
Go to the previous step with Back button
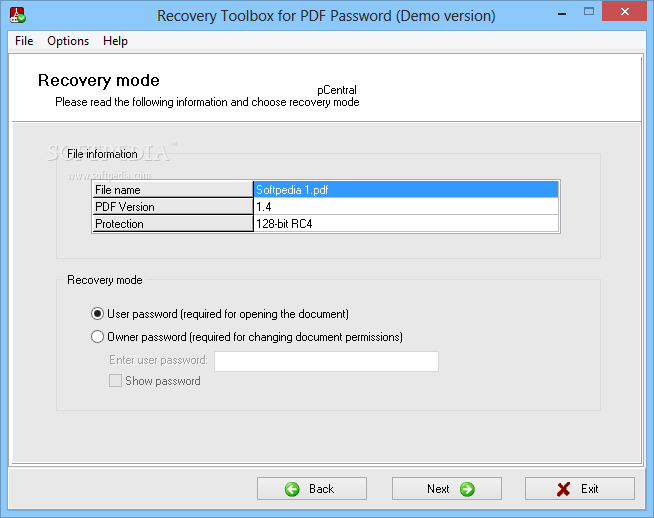coord(312,488)
